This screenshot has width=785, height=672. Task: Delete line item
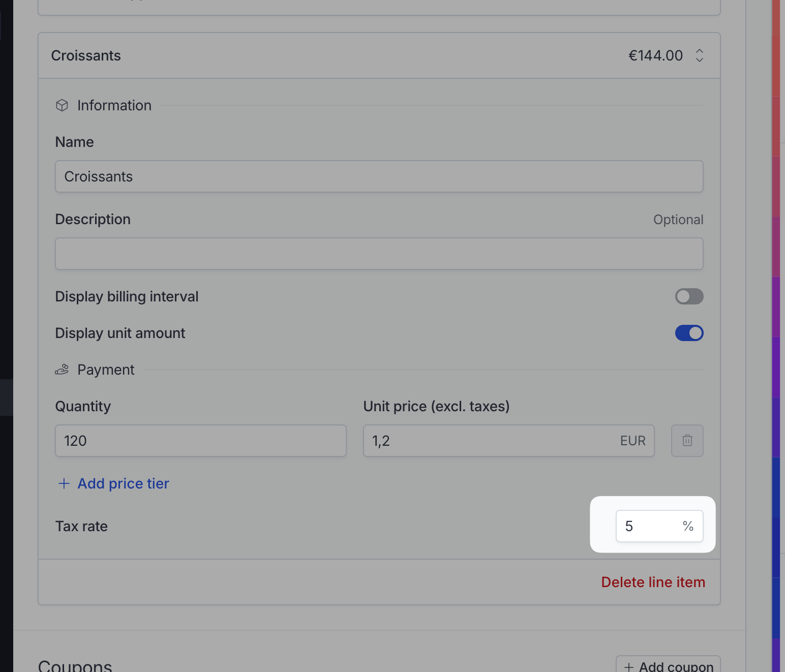[653, 582]
